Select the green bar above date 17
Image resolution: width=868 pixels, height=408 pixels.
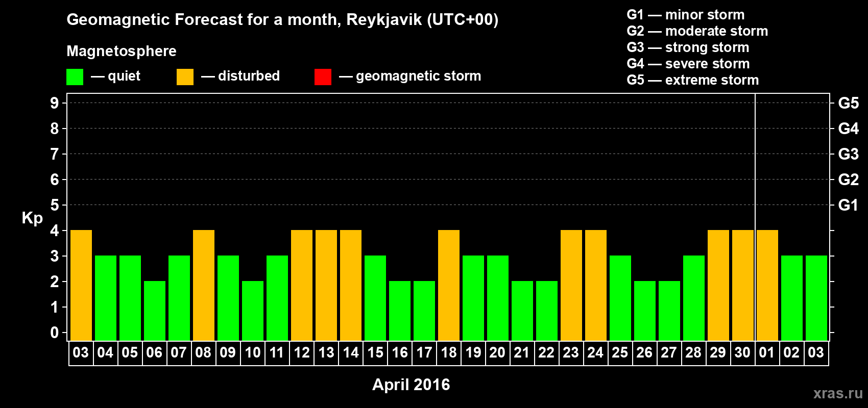pyautogui.click(x=424, y=311)
